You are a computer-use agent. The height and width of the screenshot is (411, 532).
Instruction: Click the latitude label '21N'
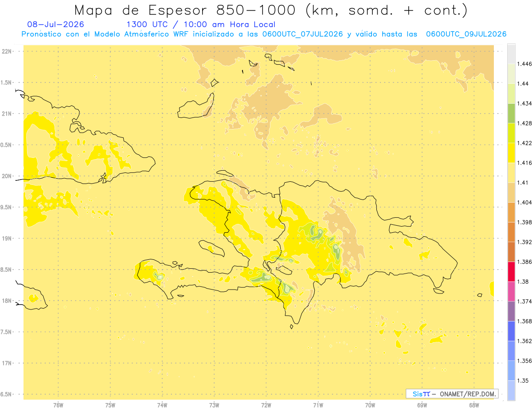click(x=7, y=114)
